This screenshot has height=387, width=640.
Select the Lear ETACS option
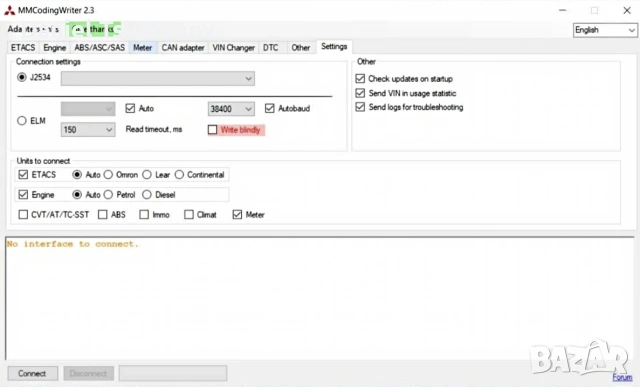[147, 175]
